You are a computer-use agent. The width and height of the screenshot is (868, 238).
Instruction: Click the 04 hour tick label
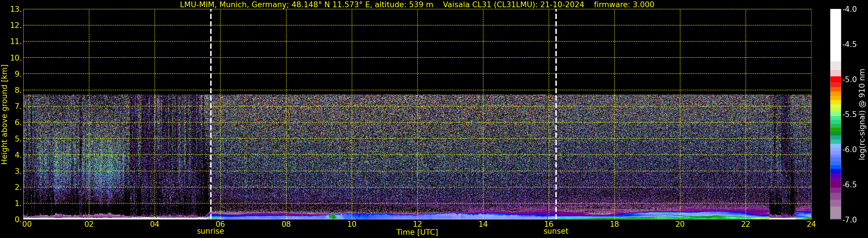(155, 224)
